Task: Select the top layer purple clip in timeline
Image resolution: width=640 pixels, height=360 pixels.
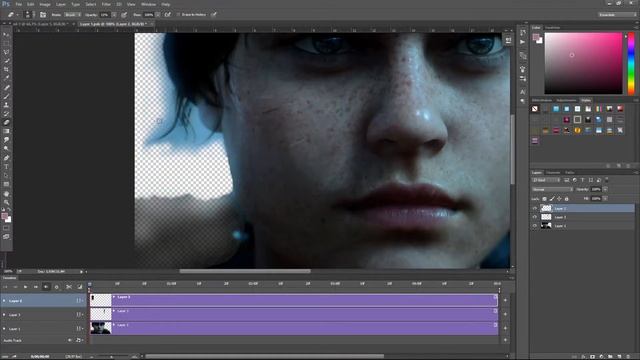Action: point(304,300)
